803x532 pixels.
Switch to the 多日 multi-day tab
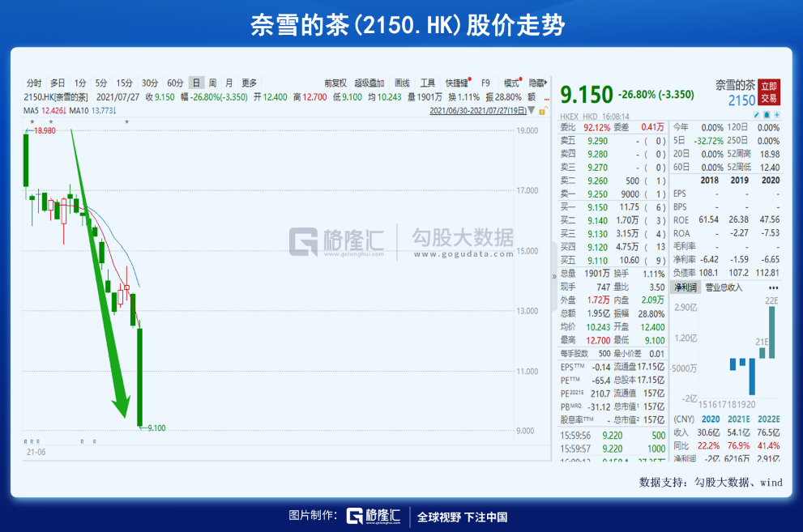(x=58, y=83)
